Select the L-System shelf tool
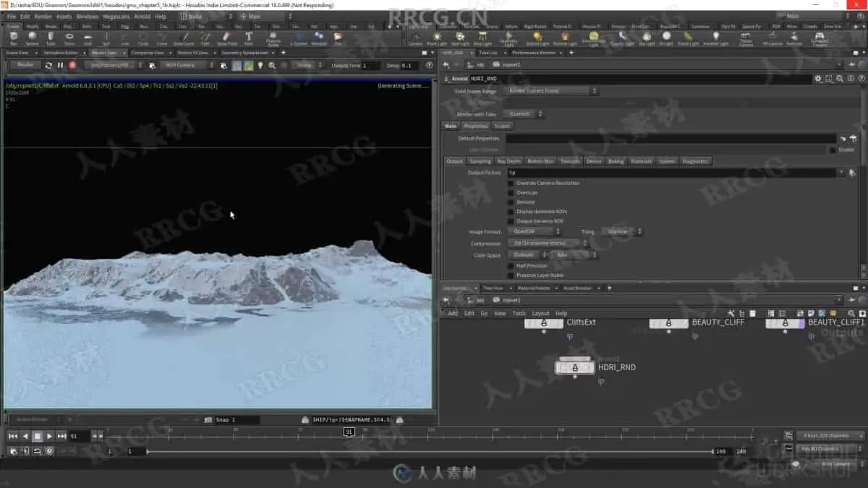This screenshot has height=488, width=868. click(298, 38)
